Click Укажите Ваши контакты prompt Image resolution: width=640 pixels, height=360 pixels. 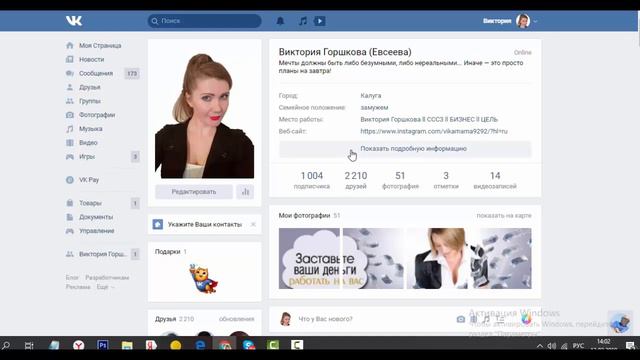(x=204, y=224)
